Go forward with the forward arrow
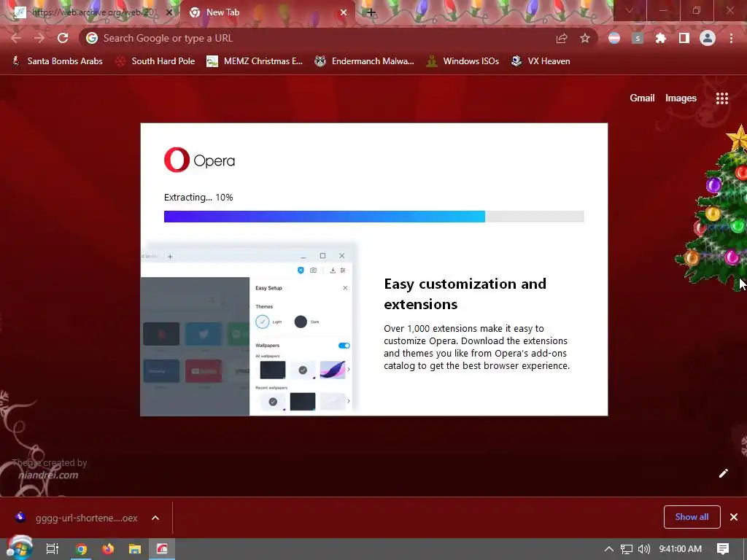This screenshot has width=747, height=560. (39, 38)
